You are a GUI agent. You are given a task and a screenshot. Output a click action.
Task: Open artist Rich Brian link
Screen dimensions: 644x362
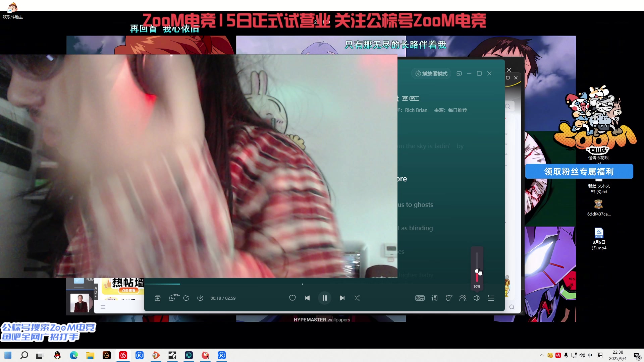(416, 110)
